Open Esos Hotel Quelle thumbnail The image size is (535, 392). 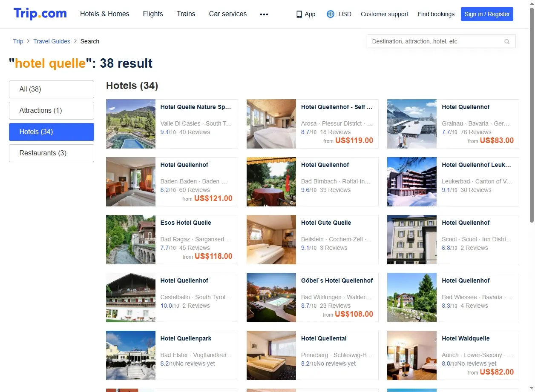pos(131,240)
